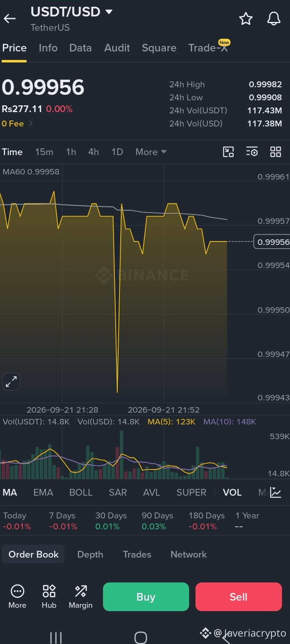
Task: Tap the back arrow icon
Action: coord(10,19)
